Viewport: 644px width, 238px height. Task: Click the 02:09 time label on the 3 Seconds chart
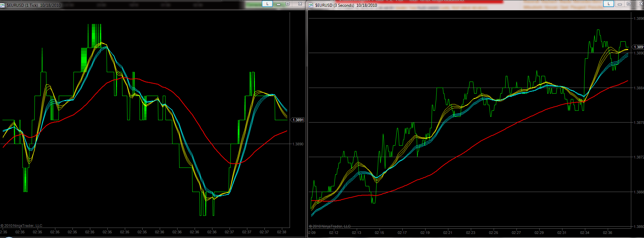point(312,233)
